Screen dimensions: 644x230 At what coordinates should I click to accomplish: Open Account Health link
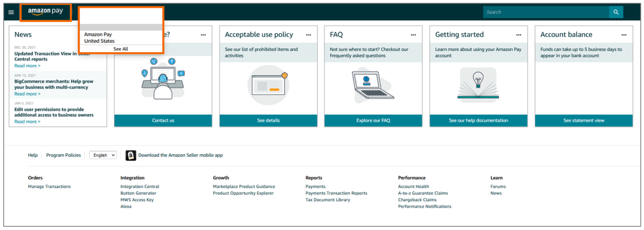click(414, 187)
